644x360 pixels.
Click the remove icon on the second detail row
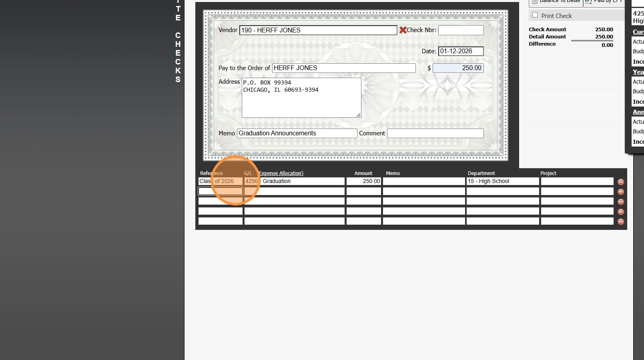(x=621, y=192)
